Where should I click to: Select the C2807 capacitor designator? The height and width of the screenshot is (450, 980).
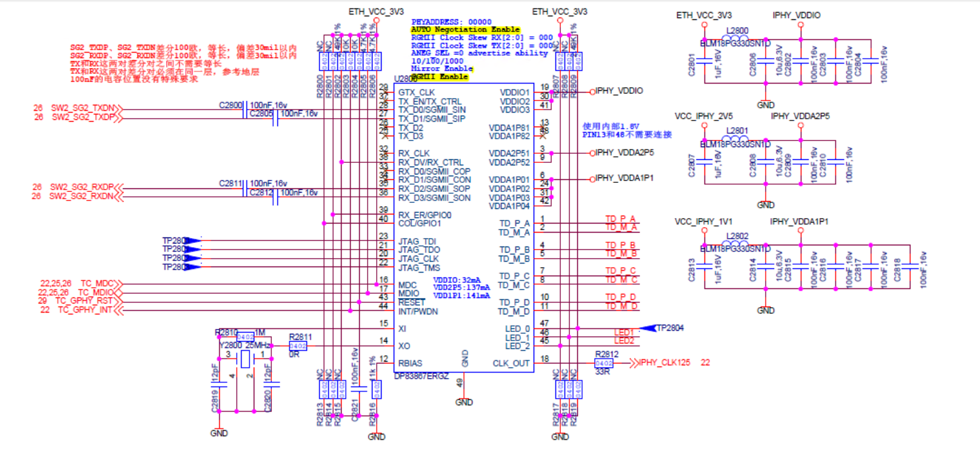[x=691, y=165]
